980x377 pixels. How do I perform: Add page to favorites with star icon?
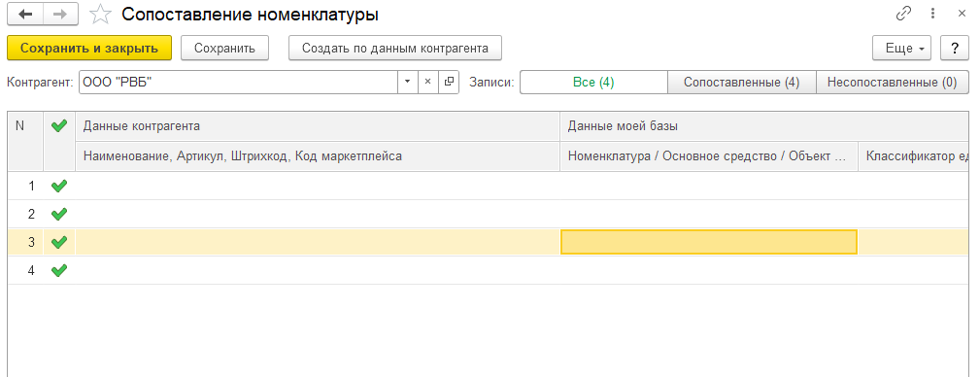(x=100, y=15)
